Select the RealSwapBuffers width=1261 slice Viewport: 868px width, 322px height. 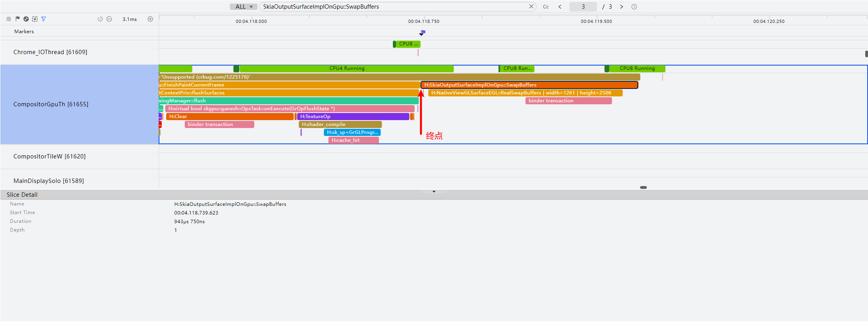[x=525, y=93]
